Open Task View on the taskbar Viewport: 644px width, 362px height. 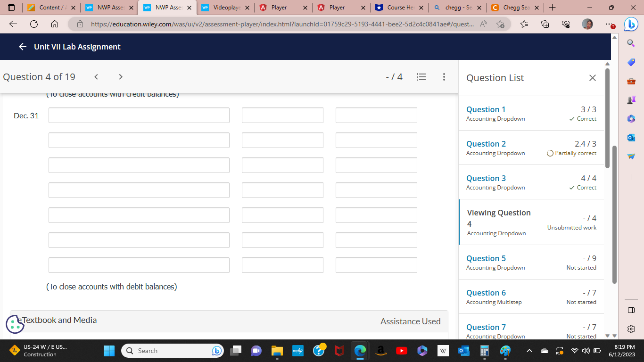click(236, 351)
